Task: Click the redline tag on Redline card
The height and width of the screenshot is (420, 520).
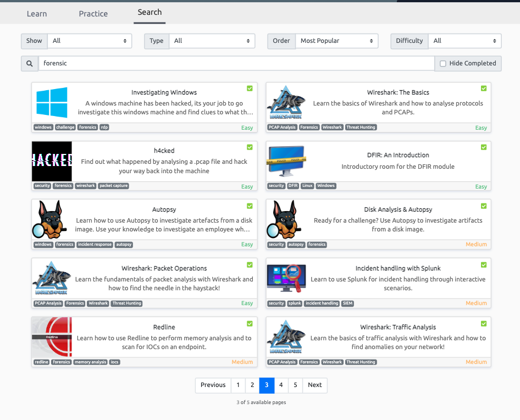Action: tap(41, 362)
